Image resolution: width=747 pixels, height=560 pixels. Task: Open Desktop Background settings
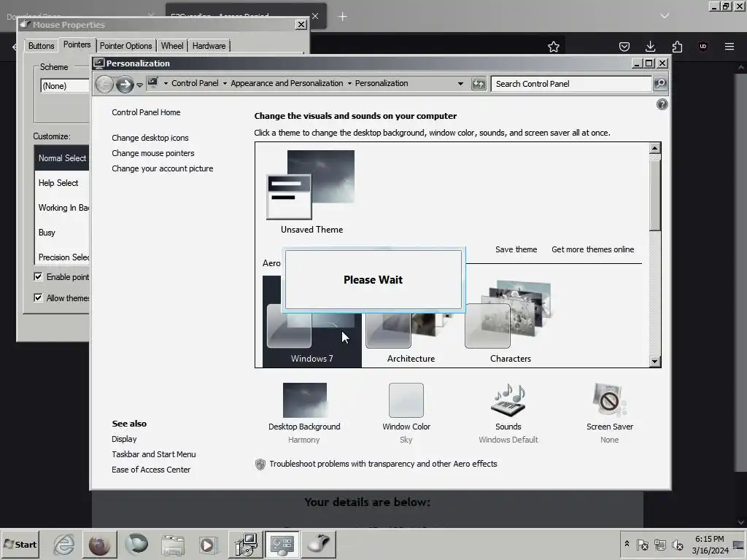click(304, 413)
